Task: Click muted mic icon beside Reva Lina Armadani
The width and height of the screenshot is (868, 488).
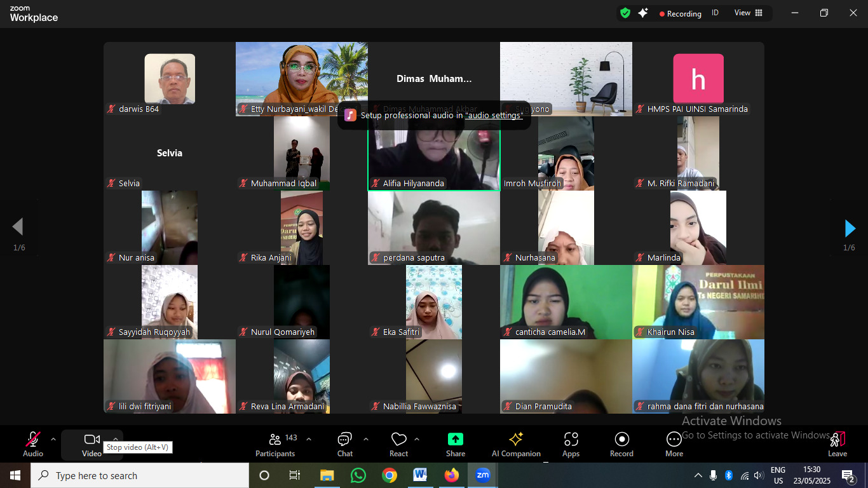Action: [x=244, y=406]
